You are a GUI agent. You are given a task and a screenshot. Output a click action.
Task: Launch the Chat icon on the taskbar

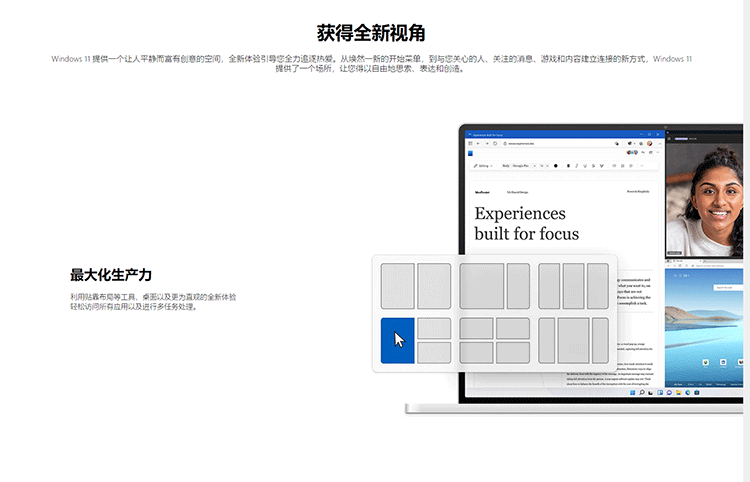[x=669, y=393]
